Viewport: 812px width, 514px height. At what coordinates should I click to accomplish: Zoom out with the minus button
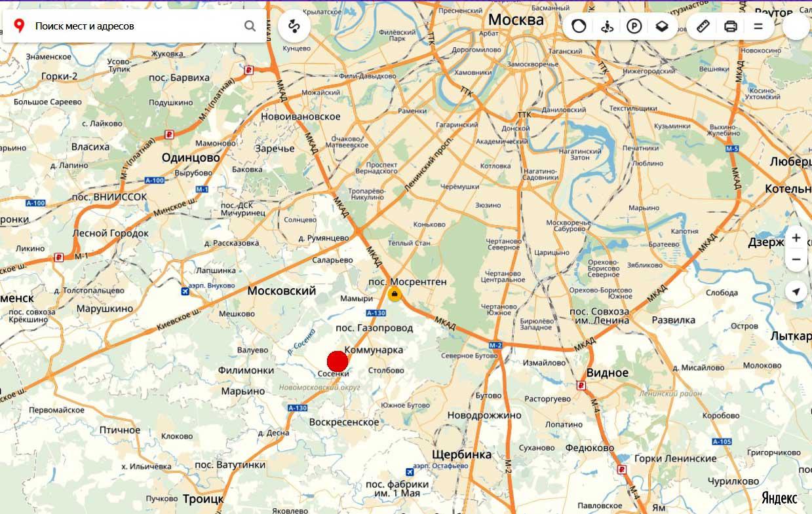click(796, 259)
